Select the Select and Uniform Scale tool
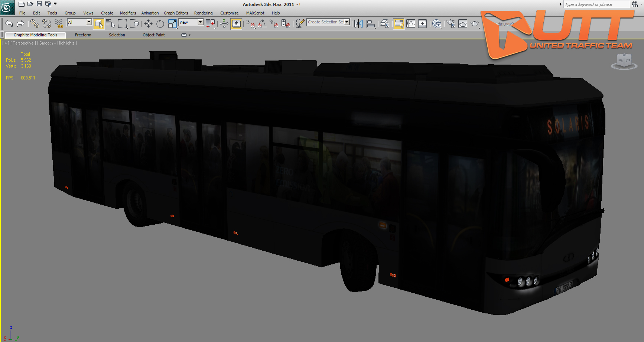This screenshot has height=342, width=644. (172, 24)
